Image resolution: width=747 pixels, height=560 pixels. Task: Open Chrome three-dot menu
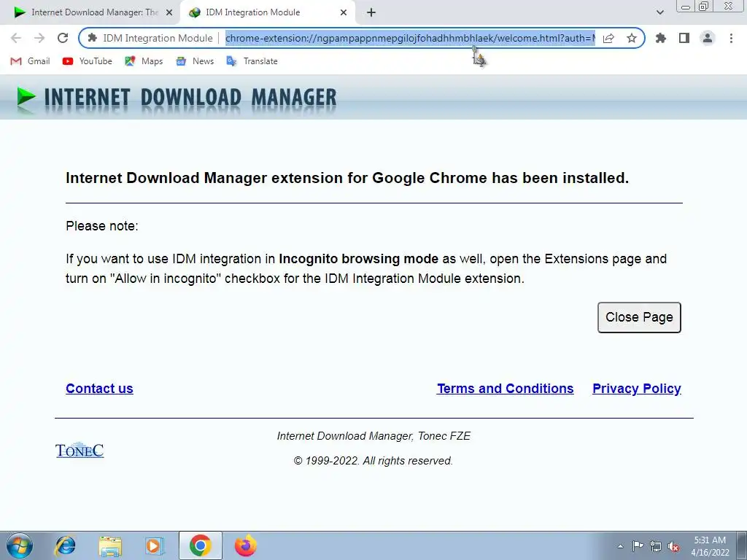(731, 38)
